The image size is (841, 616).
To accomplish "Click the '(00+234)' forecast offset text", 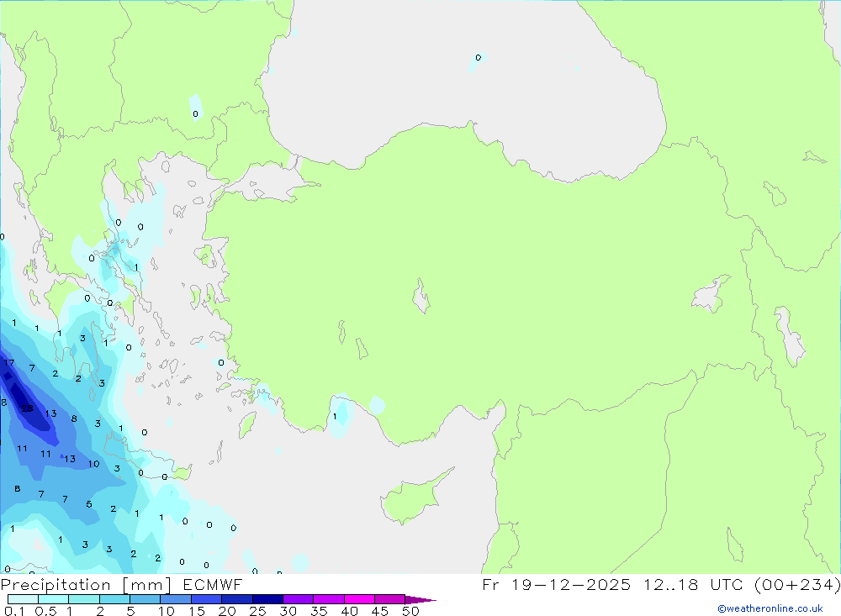I will pyautogui.click(x=797, y=585).
